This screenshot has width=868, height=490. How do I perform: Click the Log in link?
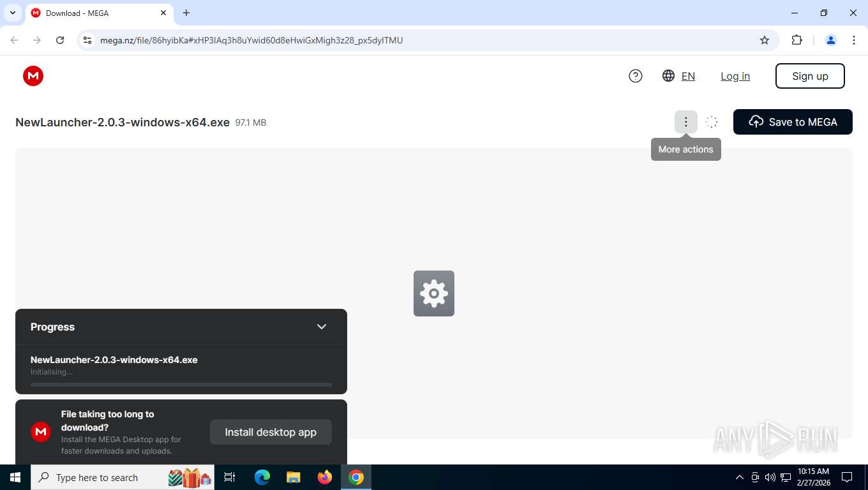click(735, 76)
